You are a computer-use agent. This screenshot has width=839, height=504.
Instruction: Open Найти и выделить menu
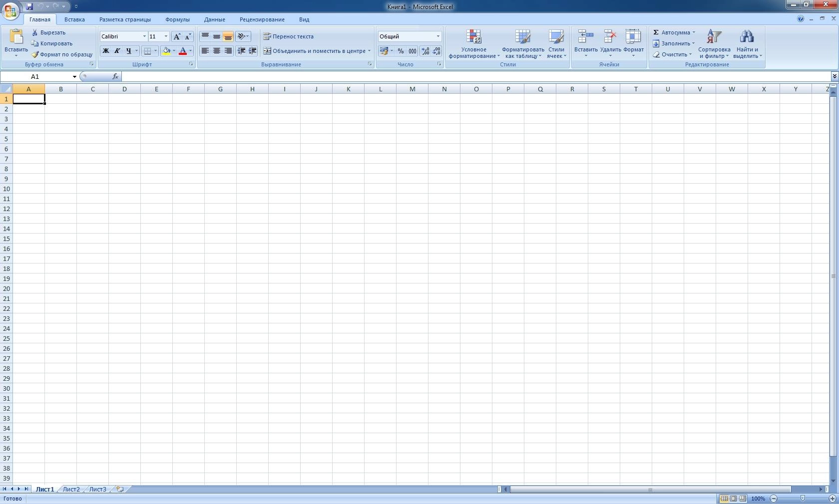(x=747, y=44)
